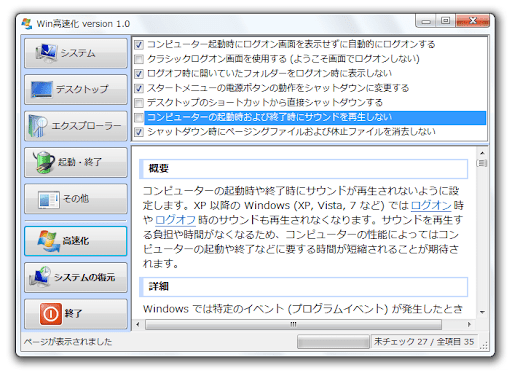This screenshot has width=512, height=373.
Task: Click the description pane scroll up arrow
Action: (x=482, y=153)
